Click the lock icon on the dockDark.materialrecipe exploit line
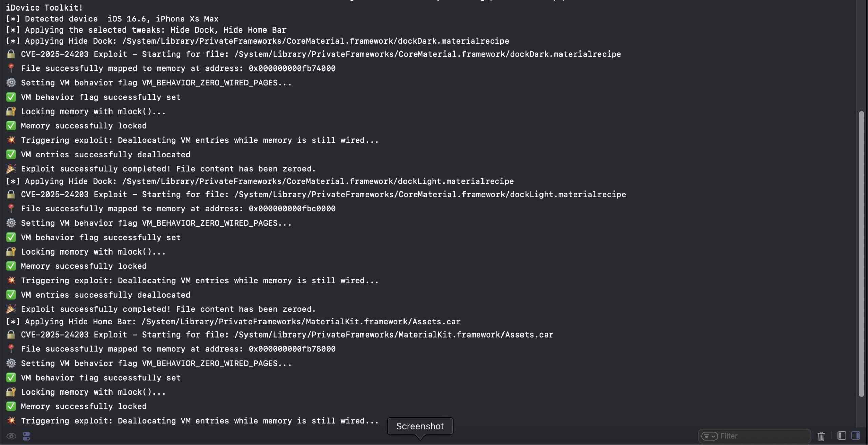The image size is (868, 445). (x=11, y=54)
